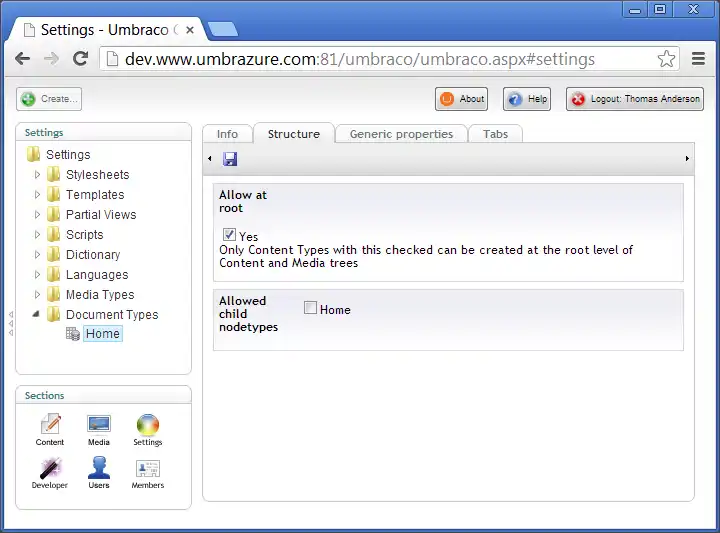Click the Stylesheets folder icon
Screen dimensions: 720x533
click(54, 174)
